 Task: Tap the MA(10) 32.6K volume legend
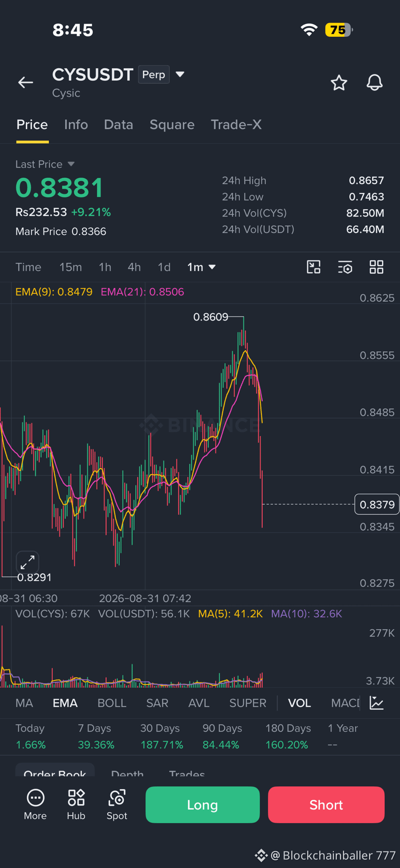pos(306,614)
